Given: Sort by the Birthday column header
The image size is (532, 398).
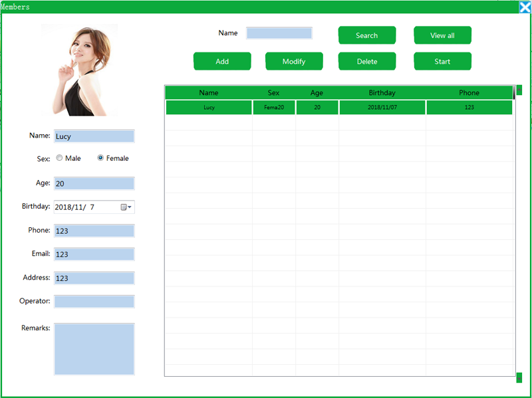Looking at the screenshot, I should click(x=382, y=93).
